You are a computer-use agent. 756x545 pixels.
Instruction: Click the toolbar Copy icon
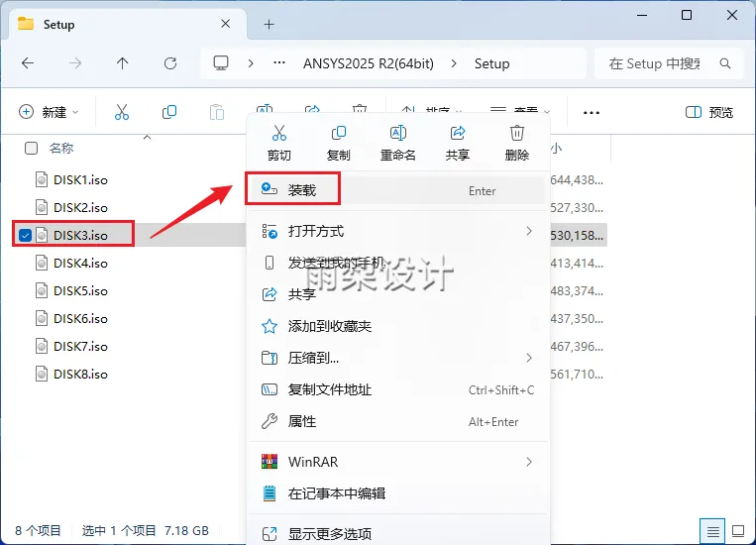(x=169, y=112)
